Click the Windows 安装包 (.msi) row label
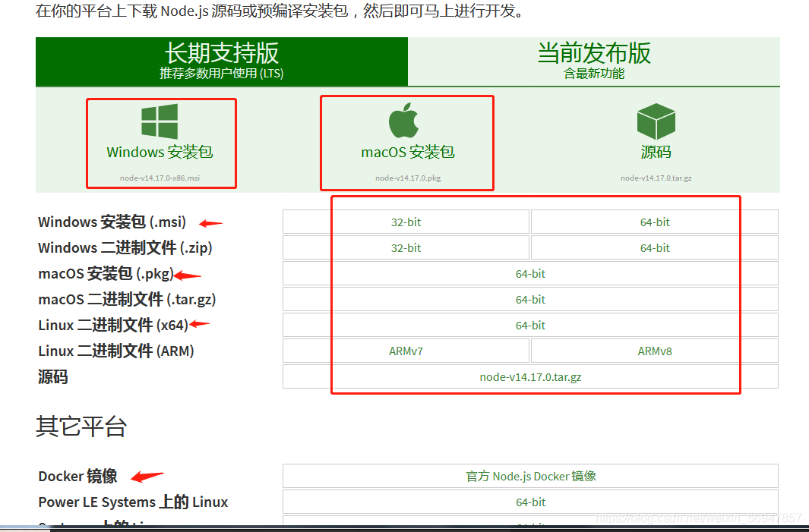 click(x=112, y=222)
